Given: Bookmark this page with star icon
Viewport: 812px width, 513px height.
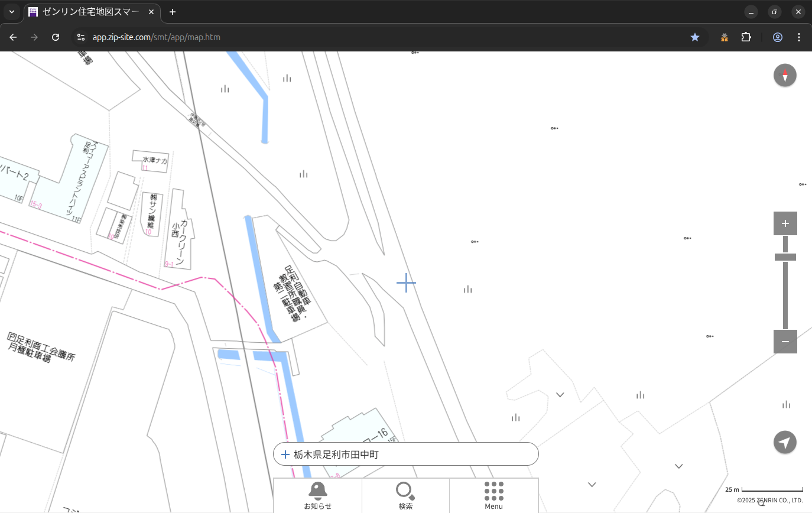Looking at the screenshot, I should (695, 37).
